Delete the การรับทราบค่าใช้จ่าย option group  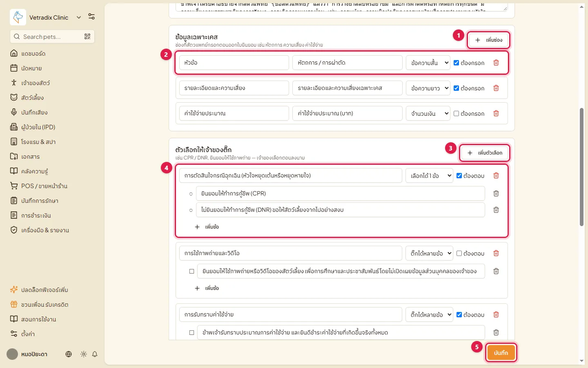496,314
